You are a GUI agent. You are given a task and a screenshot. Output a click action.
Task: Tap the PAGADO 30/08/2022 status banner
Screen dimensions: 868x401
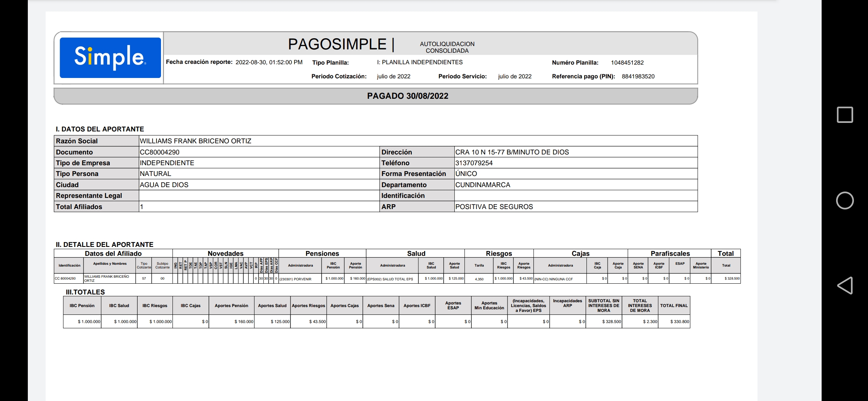[x=407, y=96]
